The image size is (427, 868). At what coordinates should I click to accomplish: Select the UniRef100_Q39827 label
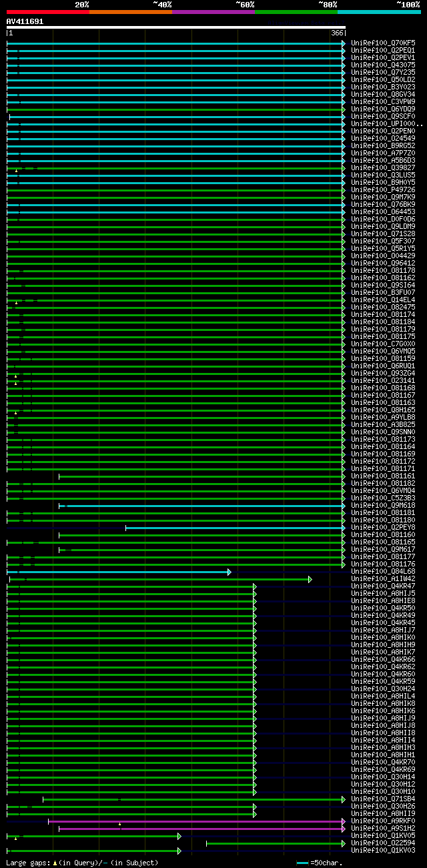383,167
